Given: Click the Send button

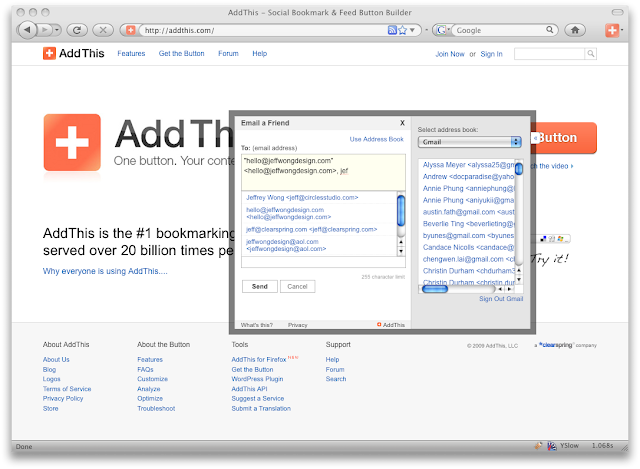Looking at the screenshot, I should [260, 287].
